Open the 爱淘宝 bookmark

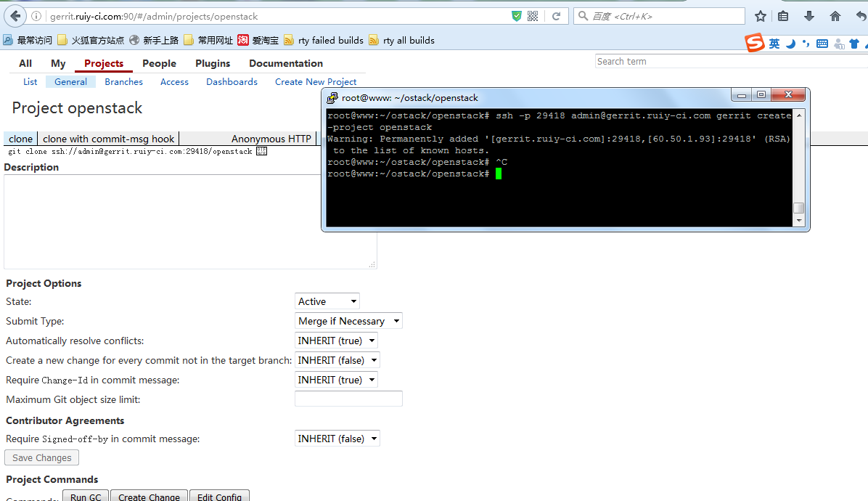258,40
